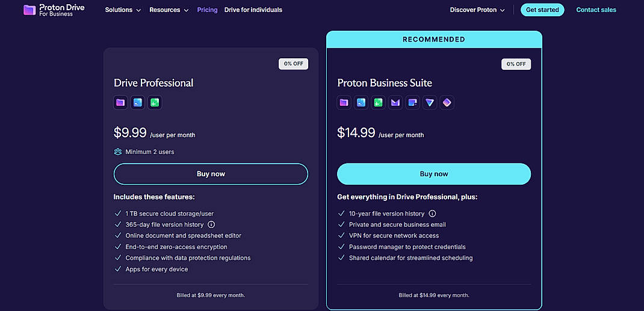Click Docs icon under Drive Professional
This screenshot has height=311, width=644.
pyautogui.click(x=138, y=103)
